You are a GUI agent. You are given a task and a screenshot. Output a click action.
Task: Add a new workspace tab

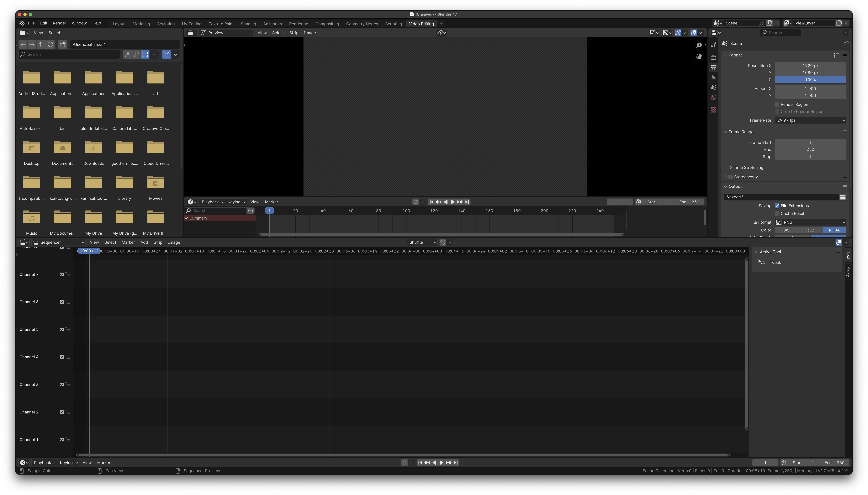point(441,24)
